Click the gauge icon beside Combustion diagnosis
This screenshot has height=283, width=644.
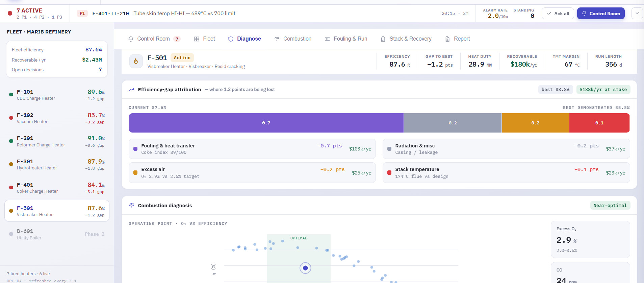click(132, 205)
